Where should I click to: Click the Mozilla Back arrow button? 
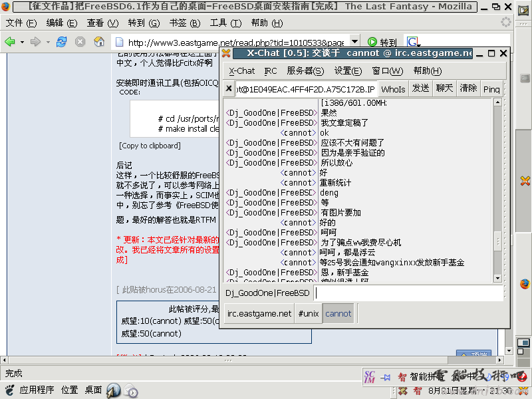(10, 42)
